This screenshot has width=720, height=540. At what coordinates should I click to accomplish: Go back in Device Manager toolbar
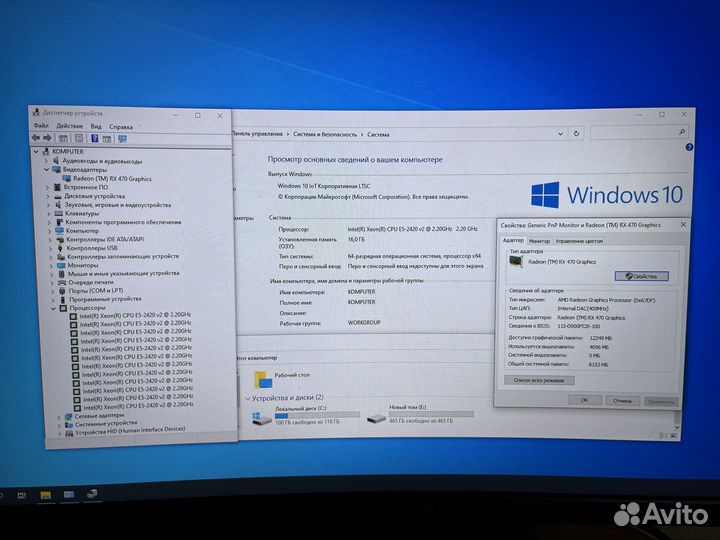click(x=36, y=138)
